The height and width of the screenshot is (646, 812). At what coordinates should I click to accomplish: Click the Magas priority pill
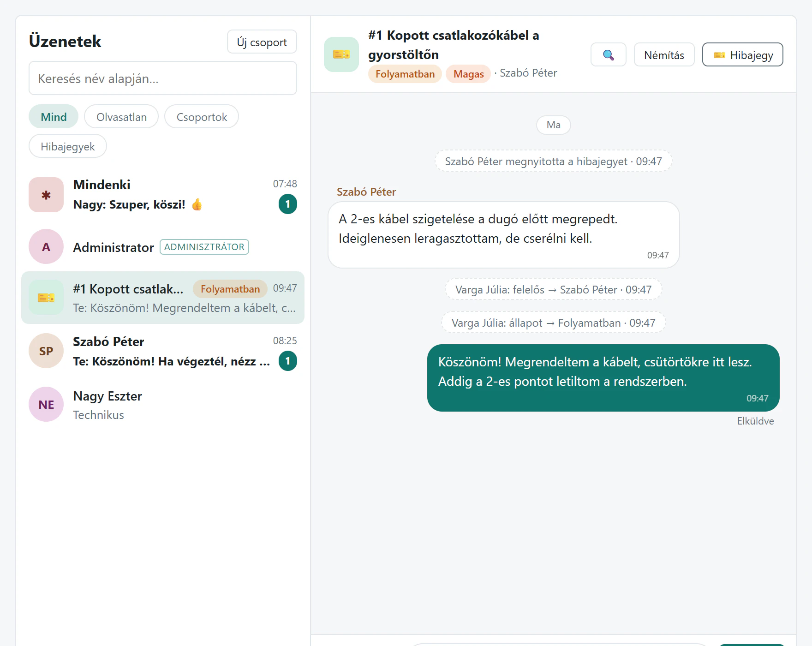[468, 74]
